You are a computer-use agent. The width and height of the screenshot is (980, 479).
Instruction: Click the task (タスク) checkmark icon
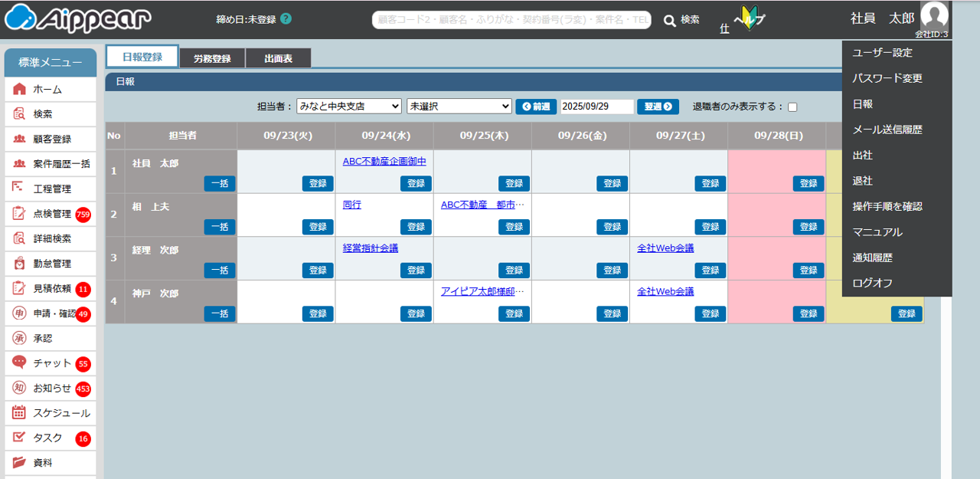click(x=19, y=438)
